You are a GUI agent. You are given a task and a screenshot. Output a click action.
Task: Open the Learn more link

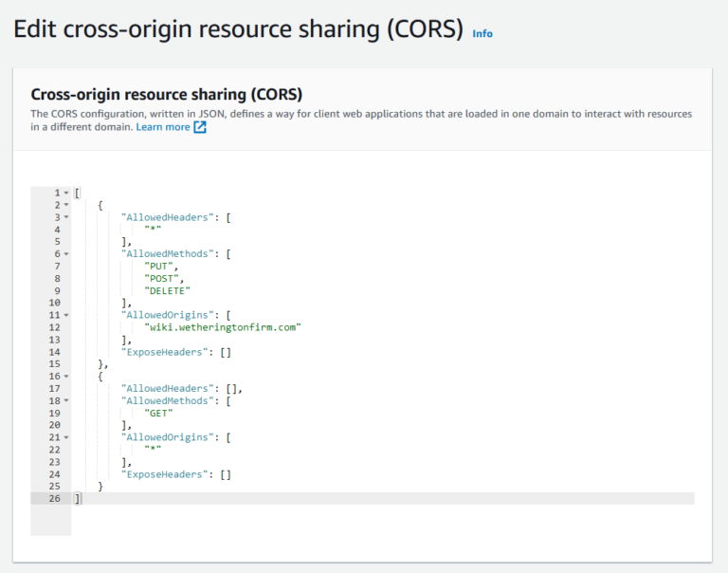coord(162,127)
